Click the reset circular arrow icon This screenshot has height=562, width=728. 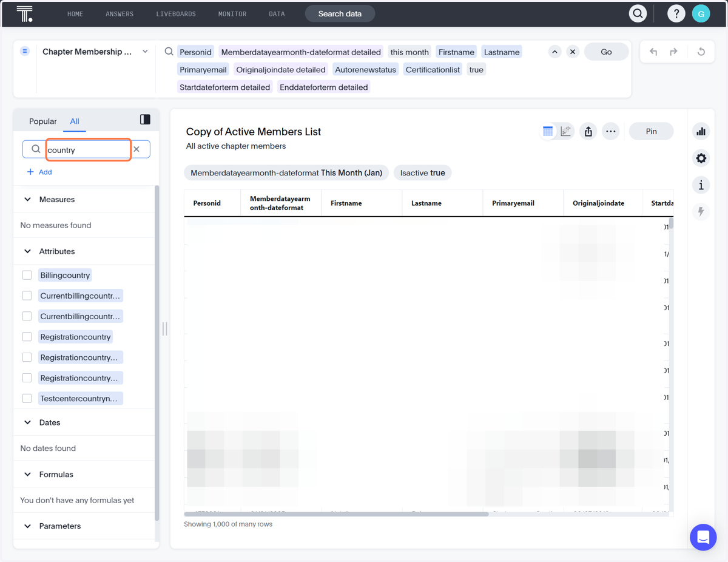tap(701, 52)
